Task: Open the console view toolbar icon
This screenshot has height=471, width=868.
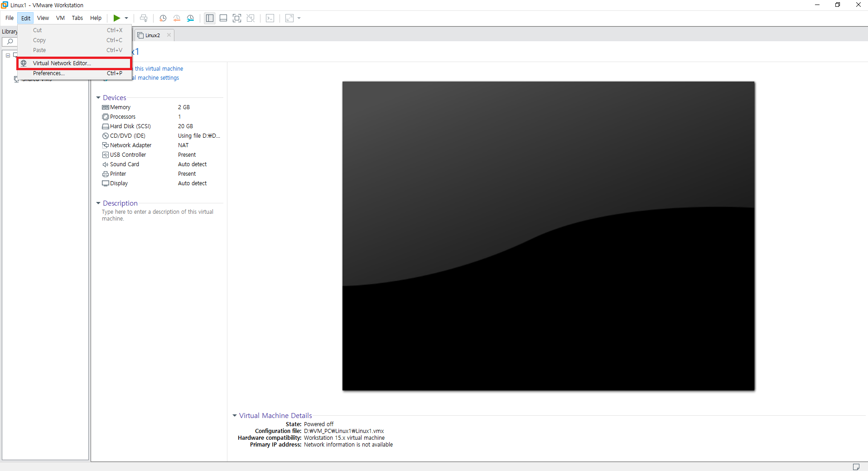Action: coord(270,18)
